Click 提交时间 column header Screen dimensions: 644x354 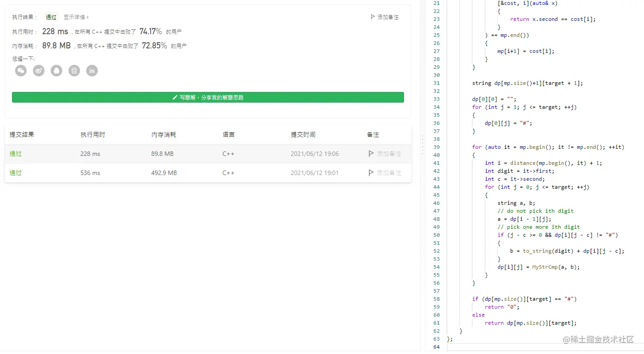click(x=303, y=135)
